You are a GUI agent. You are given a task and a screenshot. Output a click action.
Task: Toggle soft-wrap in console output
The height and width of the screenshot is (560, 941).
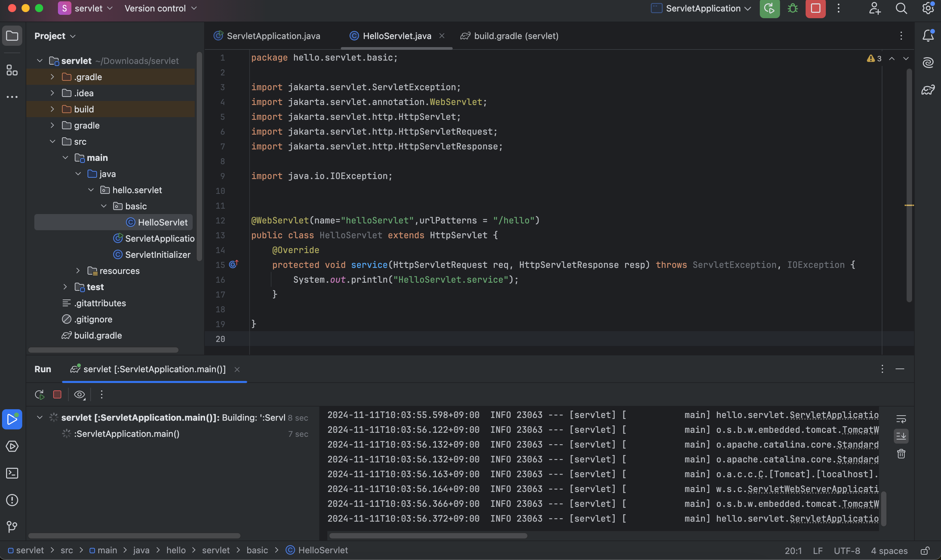coord(901,419)
